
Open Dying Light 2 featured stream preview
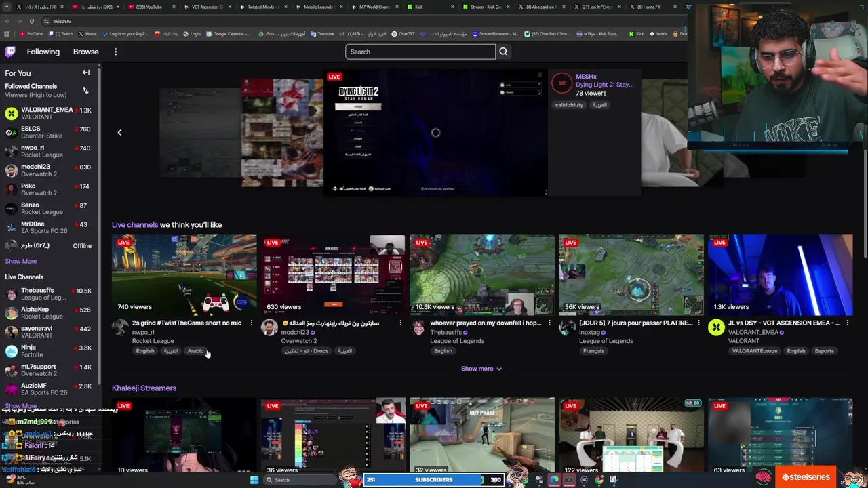tap(435, 133)
